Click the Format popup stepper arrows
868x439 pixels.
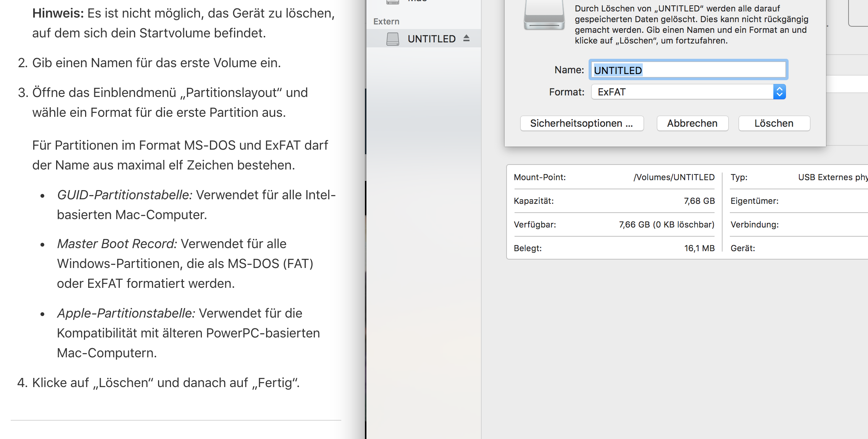pyautogui.click(x=779, y=92)
